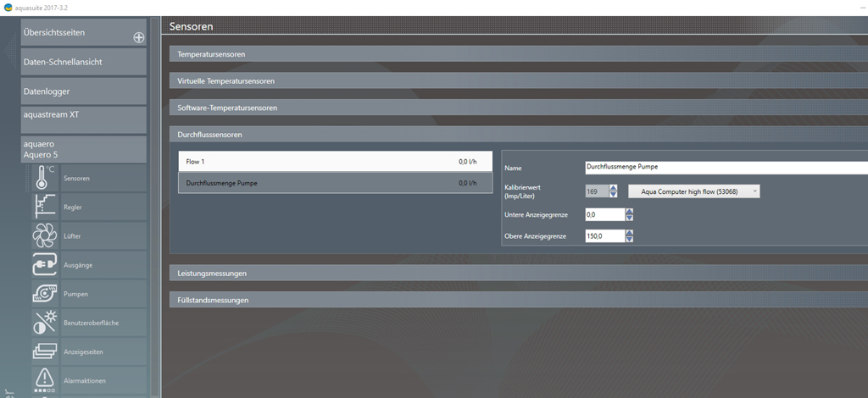This screenshot has height=398, width=868.
Task: Open the Aqua Computer high flow dropdown
Action: [x=693, y=191]
